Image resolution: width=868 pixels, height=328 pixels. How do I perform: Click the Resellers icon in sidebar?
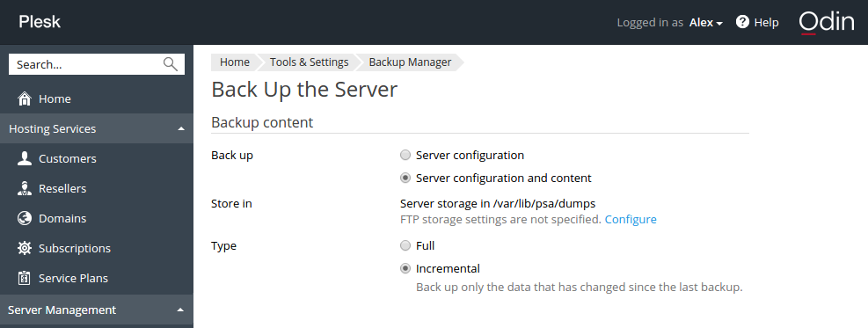point(25,188)
